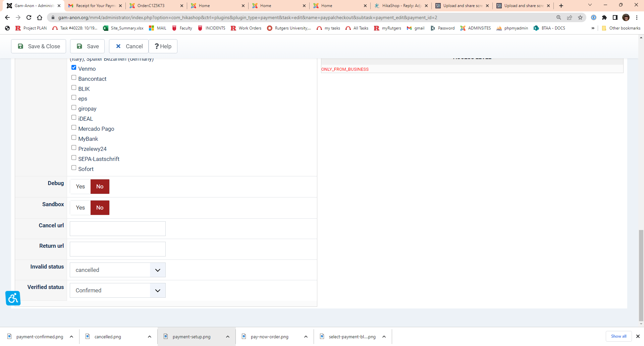The width and height of the screenshot is (644, 346).
Task: Show more bookmarks with the chevron
Action: (x=593, y=28)
